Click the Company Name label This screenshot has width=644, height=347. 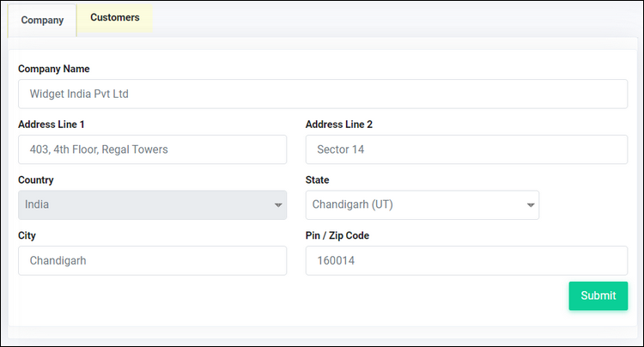click(54, 69)
